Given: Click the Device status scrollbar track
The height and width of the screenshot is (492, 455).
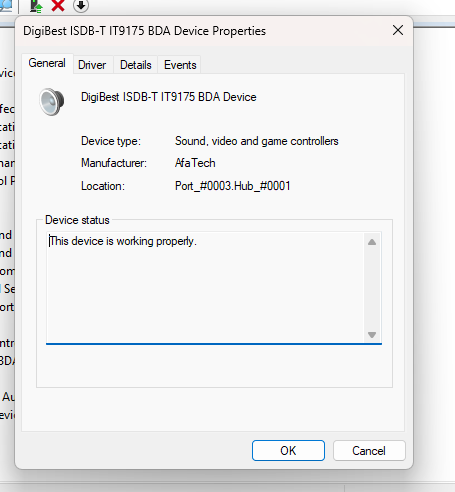Looking at the screenshot, I should tap(372, 288).
